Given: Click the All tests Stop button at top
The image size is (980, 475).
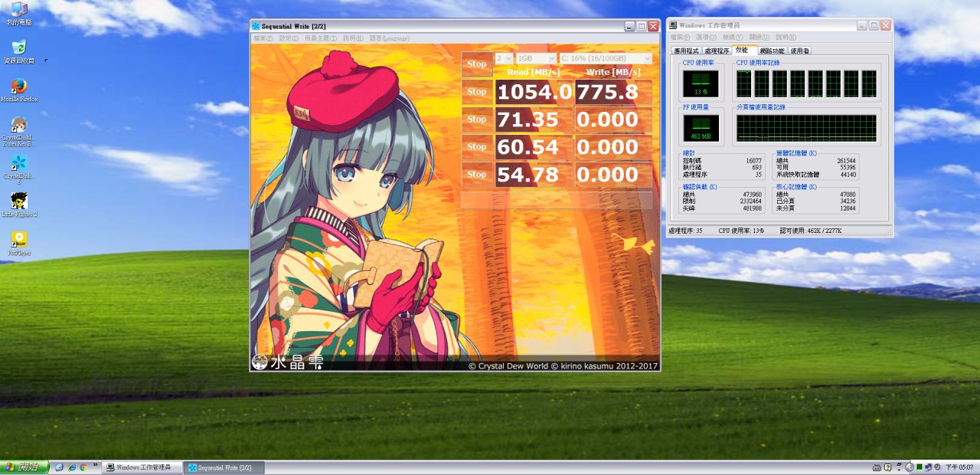Looking at the screenshot, I should pos(476,64).
